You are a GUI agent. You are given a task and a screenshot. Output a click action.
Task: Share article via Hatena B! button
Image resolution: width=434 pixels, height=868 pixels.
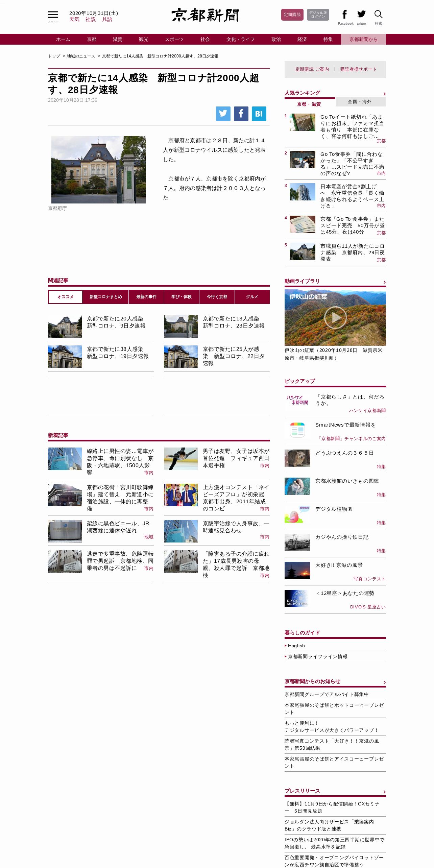pos(259,114)
